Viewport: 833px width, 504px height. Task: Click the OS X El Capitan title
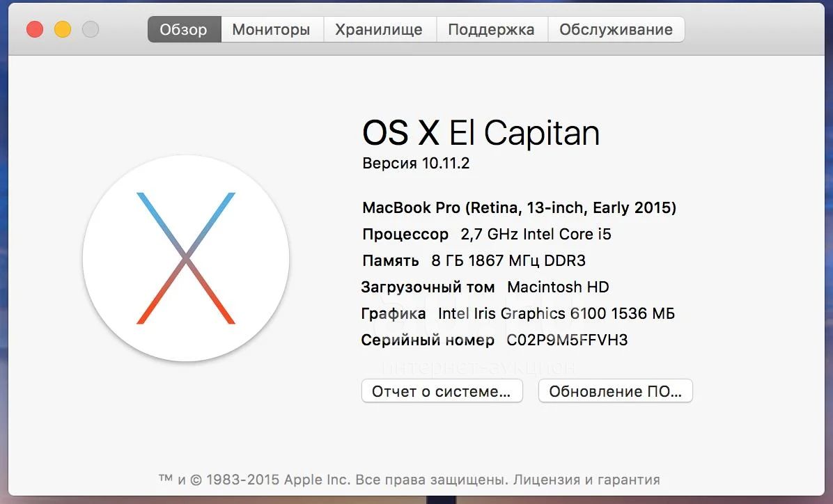coord(481,133)
